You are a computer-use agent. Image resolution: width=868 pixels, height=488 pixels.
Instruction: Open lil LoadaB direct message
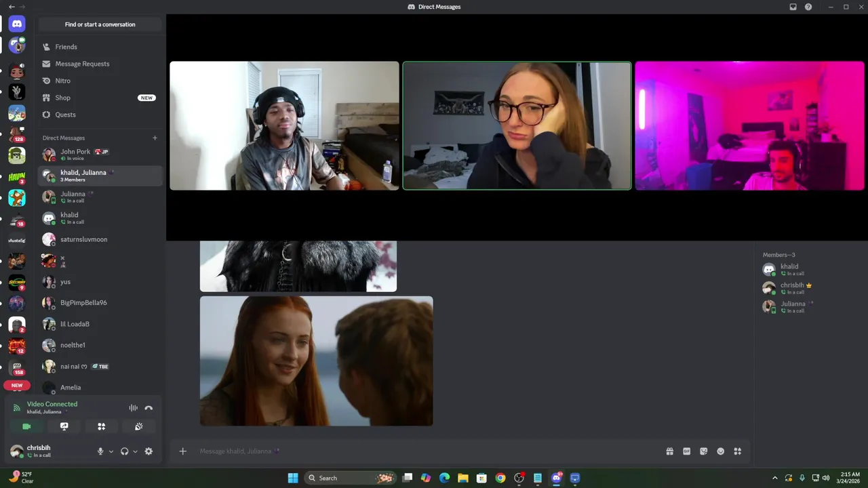click(100, 324)
